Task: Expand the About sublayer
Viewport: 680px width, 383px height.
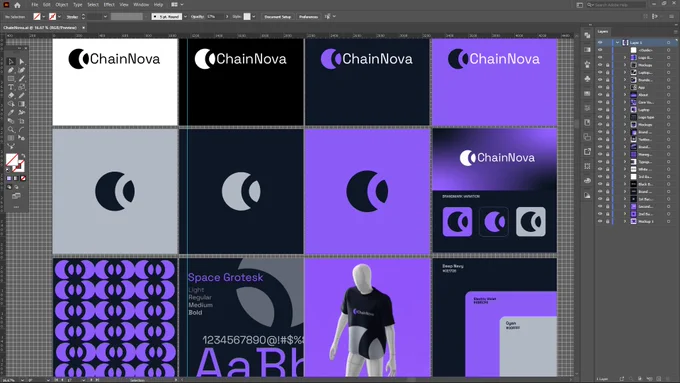Action: coord(625,95)
